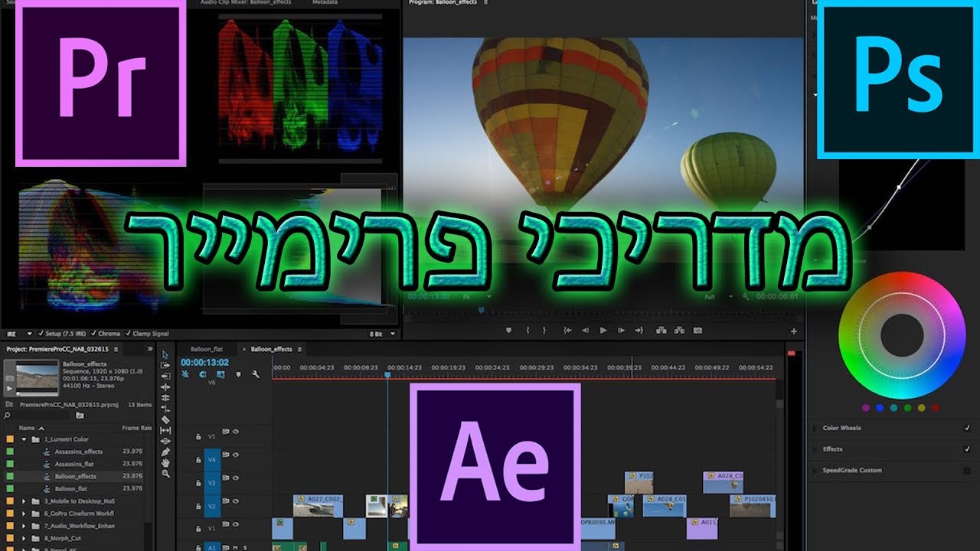The image size is (980, 551).
Task: Expand the Color Wheels section
Action: click(815, 428)
